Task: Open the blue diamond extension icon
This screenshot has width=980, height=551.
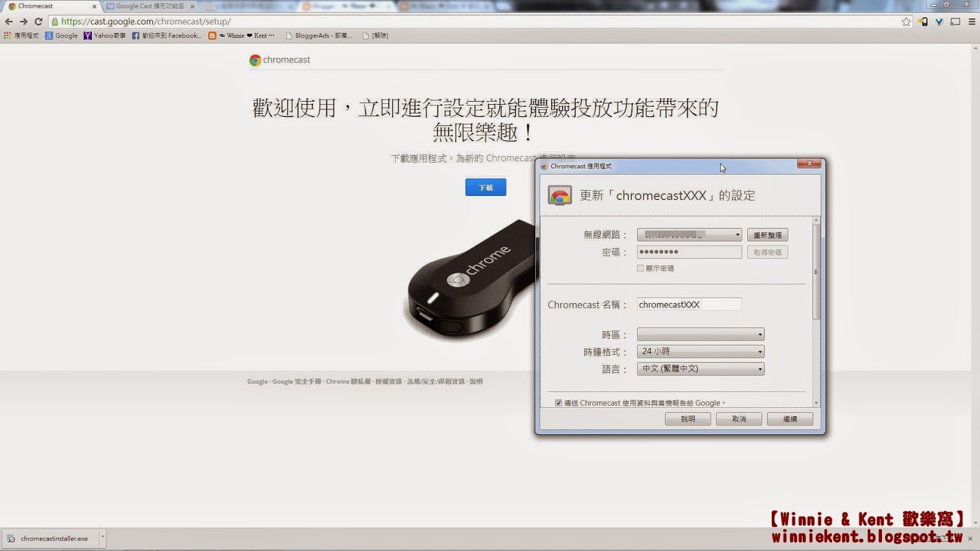Action: [939, 21]
